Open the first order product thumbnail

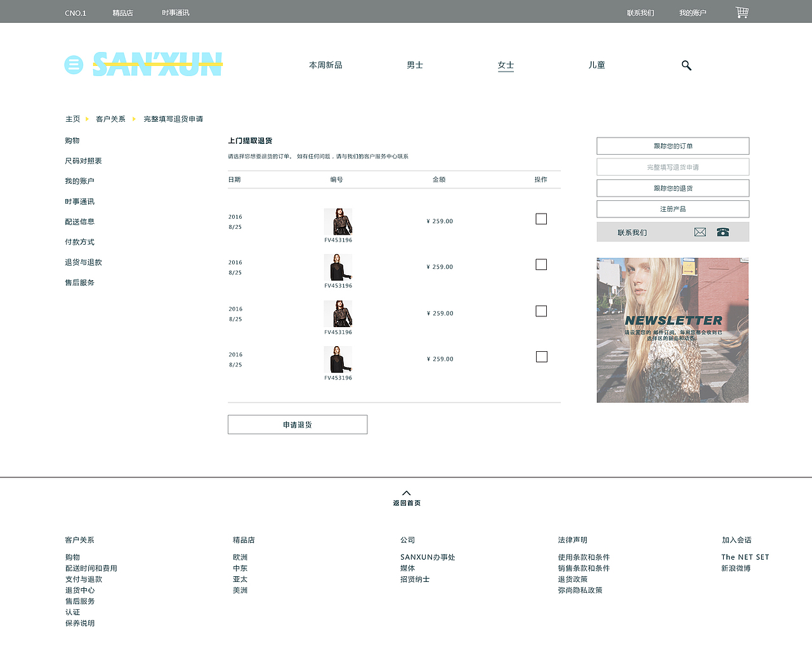pos(338,222)
